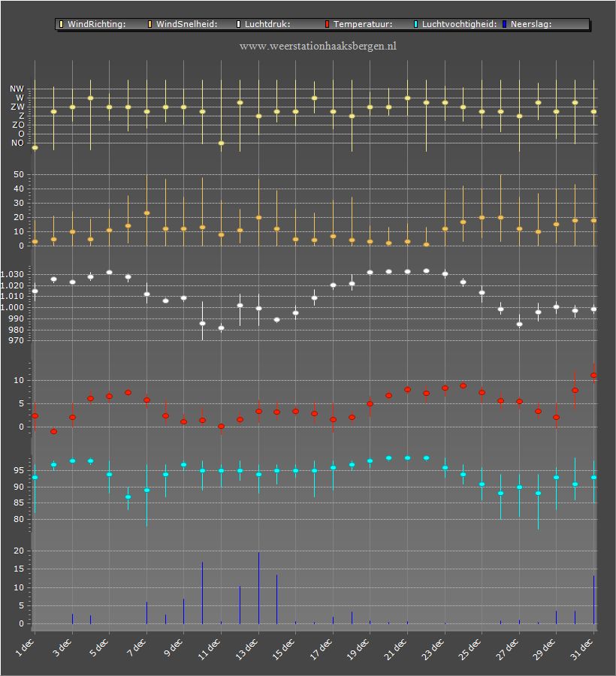Click the 95 humidity axis label

[19, 471]
